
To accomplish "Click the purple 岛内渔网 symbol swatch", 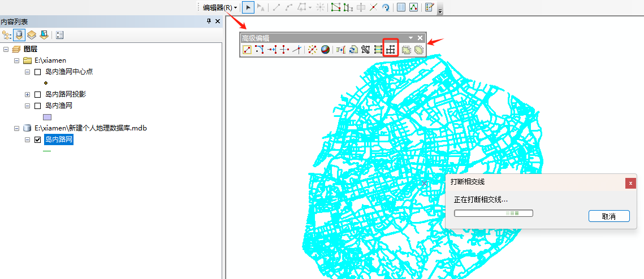I will [x=47, y=117].
